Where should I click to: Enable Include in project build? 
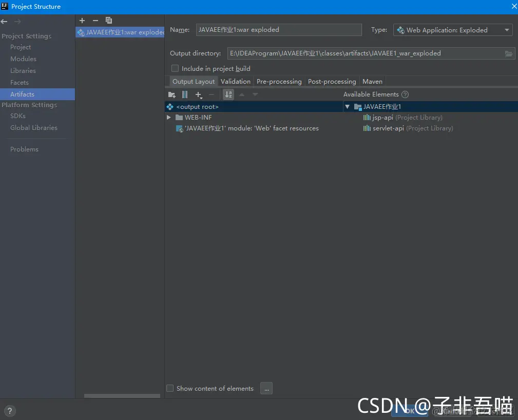[x=175, y=68]
